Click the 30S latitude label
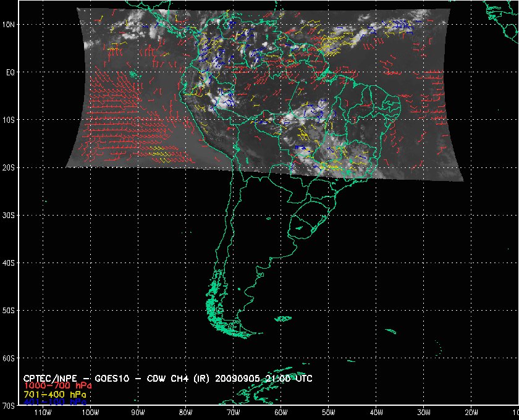 pos(8,216)
